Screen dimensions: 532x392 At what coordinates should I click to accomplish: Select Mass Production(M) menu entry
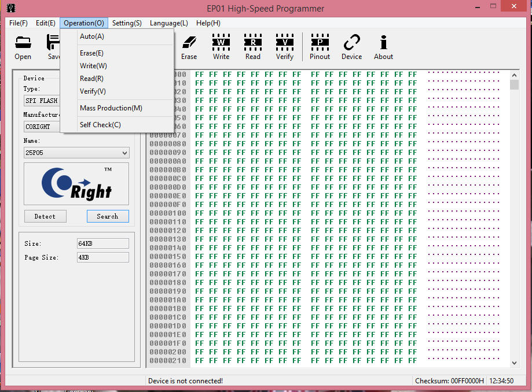point(117,108)
